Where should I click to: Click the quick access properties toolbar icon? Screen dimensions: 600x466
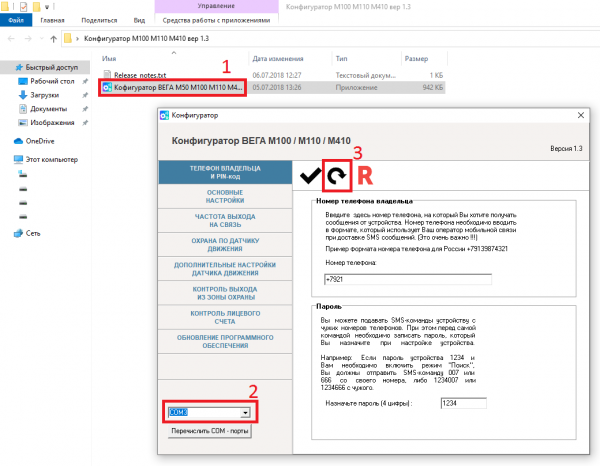click(x=23, y=6)
